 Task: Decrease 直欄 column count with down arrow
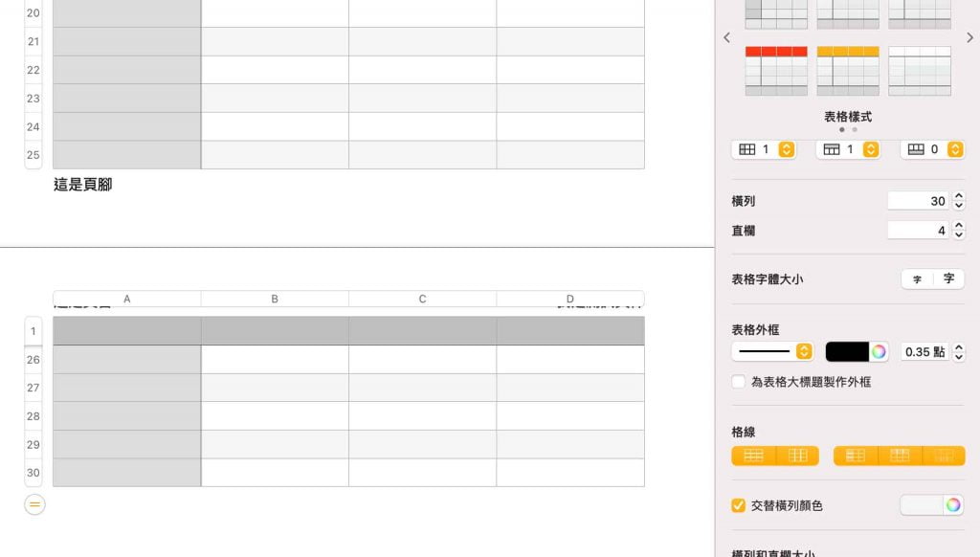pyautogui.click(x=959, y=234)
